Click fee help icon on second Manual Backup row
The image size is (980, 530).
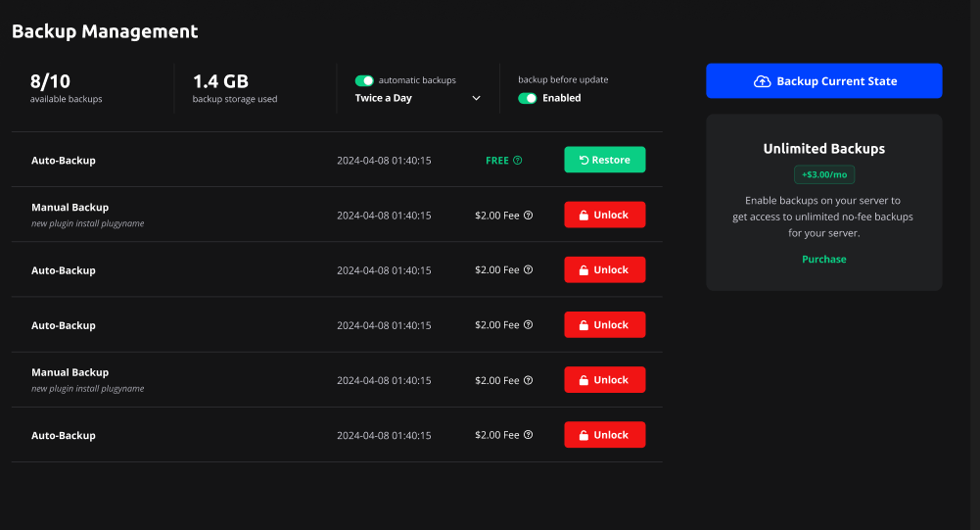(x=529, y=380)
